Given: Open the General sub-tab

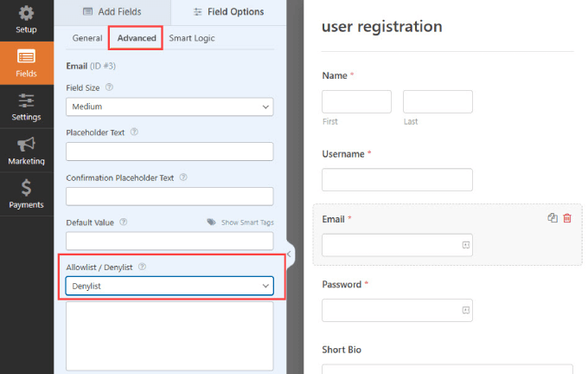Looking at the screenshot, I should [x=87, y=38].
